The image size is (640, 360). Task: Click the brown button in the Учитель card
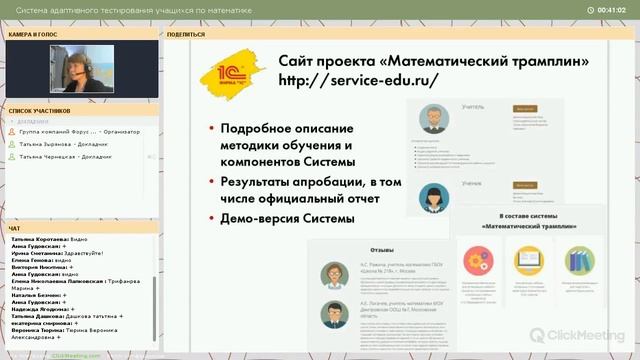tap(525, 109)
